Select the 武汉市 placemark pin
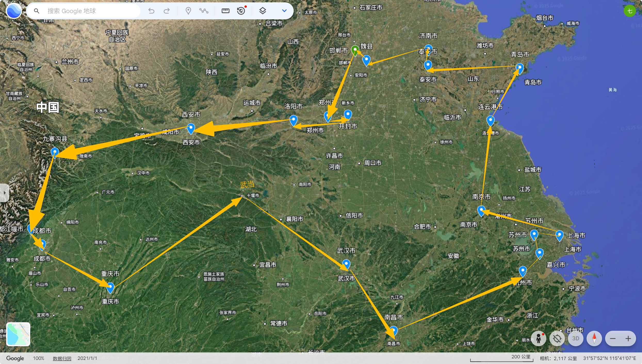642x364 pixels. click(x=346, y=265)
